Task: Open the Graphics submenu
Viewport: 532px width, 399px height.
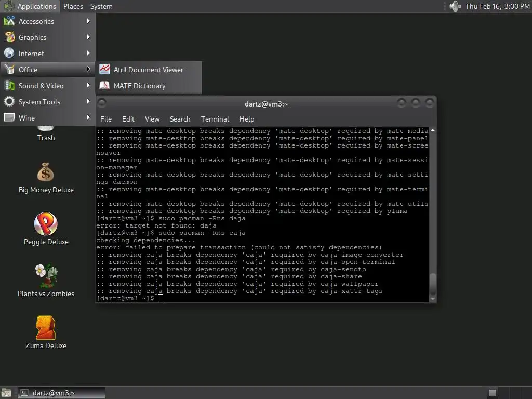Action: pos(48,37)
